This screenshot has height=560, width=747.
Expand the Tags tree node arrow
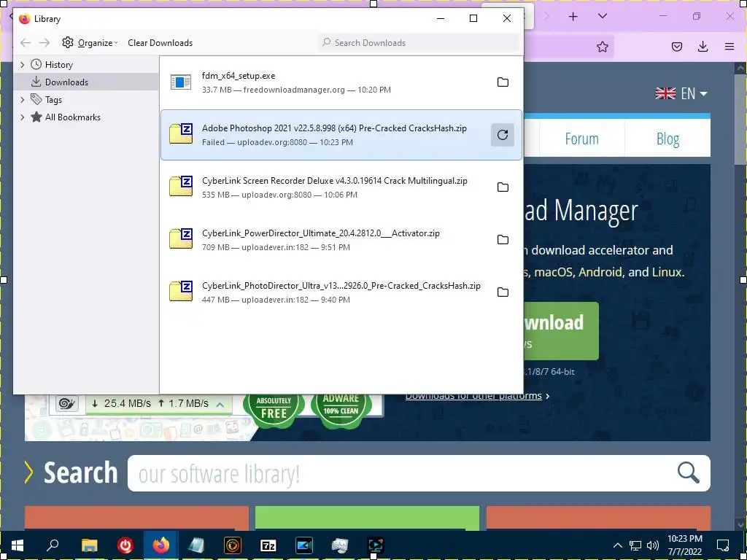pos(22,99)
